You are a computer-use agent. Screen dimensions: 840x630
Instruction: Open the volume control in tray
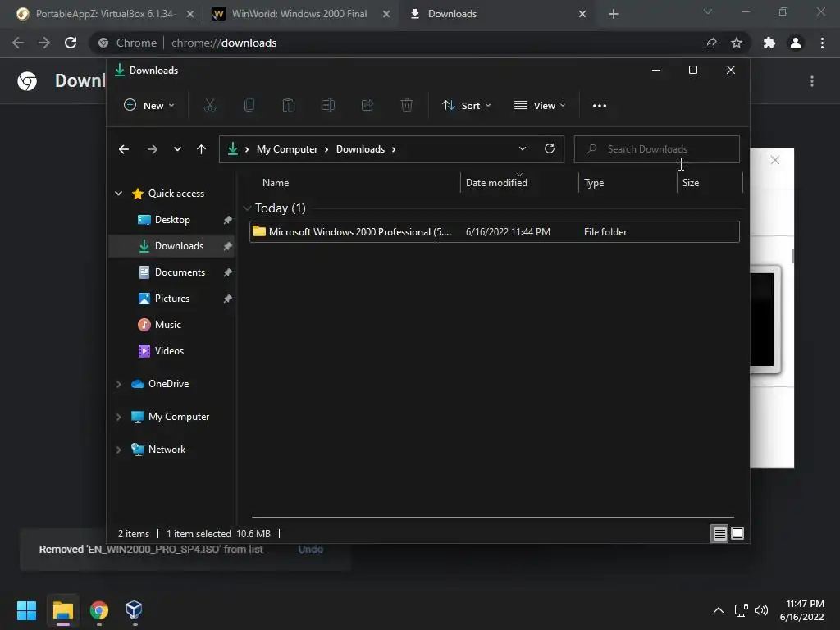(761, 610)
